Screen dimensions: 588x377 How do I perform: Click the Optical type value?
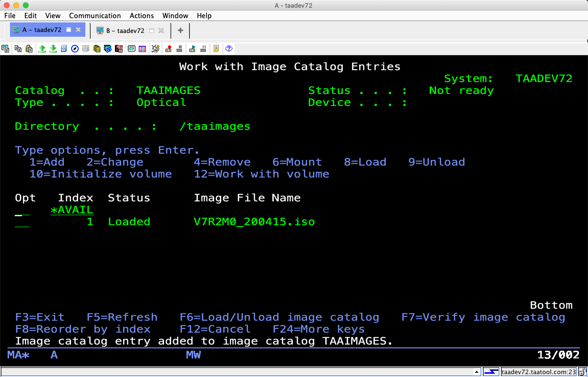162,103
